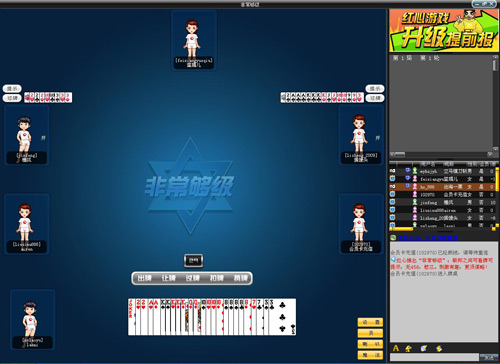Screen dimensions: 500x364
Task: Click the font style 'A' icon in chat toolbar
Action: point(396,348)
